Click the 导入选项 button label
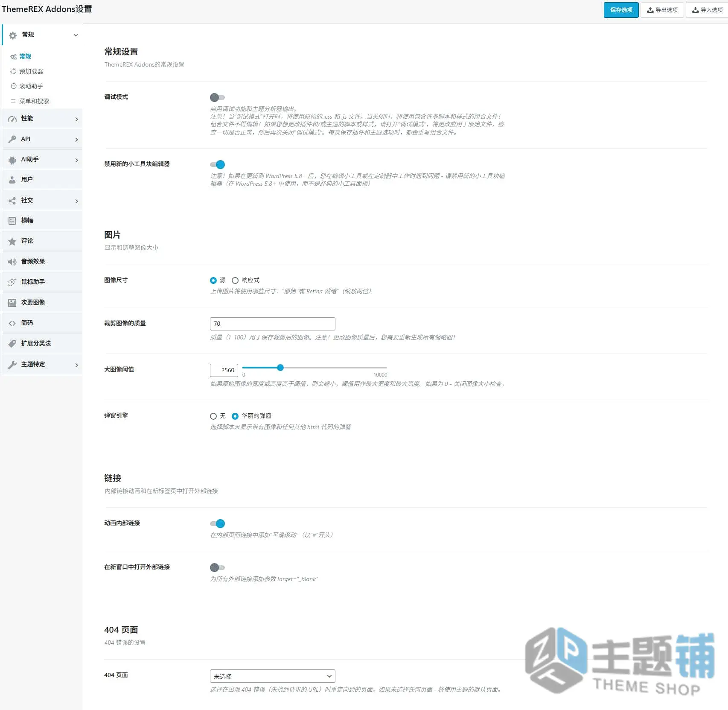Screen dimensions: 728x710 click(x=712, y=10)
